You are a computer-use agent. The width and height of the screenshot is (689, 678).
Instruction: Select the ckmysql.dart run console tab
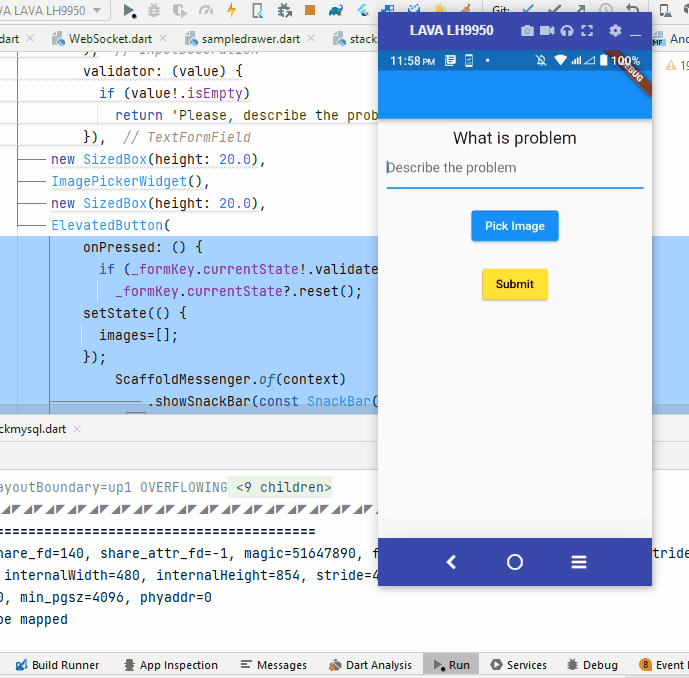tap(33, 429)
